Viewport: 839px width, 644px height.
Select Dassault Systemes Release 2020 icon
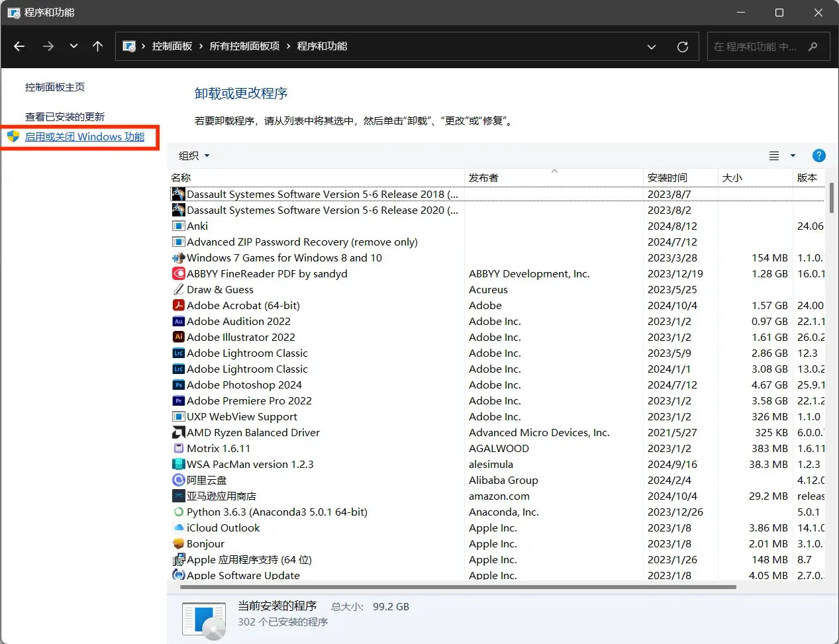point(178,210)
